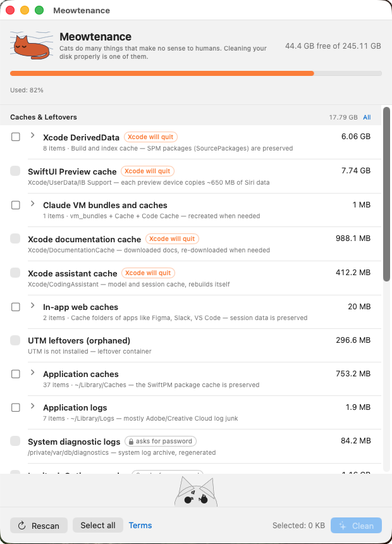Toggle the Xcode assistant cache checkbox
Screen dimensions: 392x544
(15, 273)
